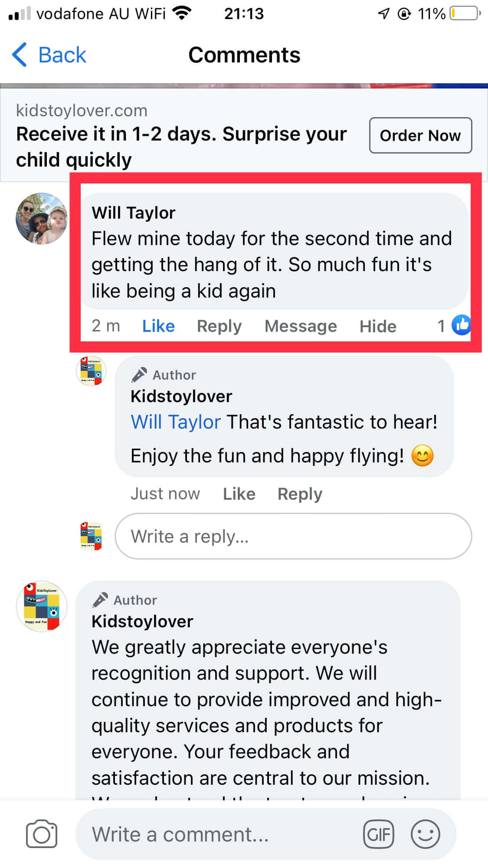The height and width of the screenshot is (868, 488).
Task: Reply to Kidstoylover's 'fantastic to hear' reply
Action: click(x=300, y=494)
